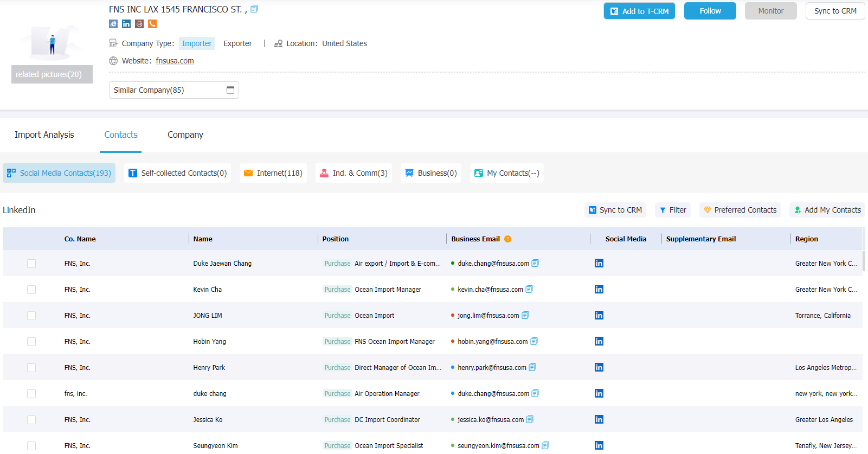Screen dimensions: 868x454
Task: Click Sync to CRM above contacts table
Action: tap(615, 210)
